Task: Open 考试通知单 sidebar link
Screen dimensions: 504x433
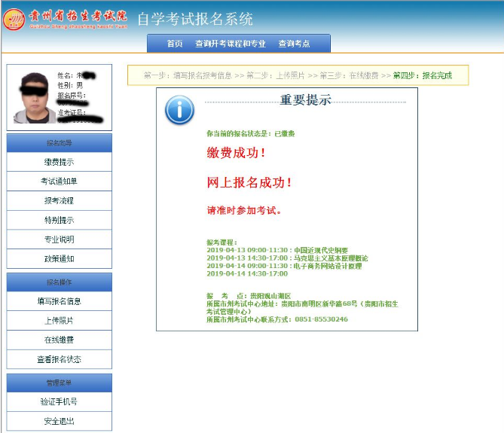Action: [x=59, y=181]
